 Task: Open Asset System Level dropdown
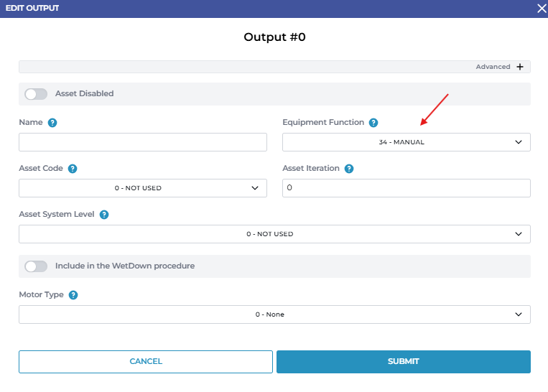tap(274, 234)
